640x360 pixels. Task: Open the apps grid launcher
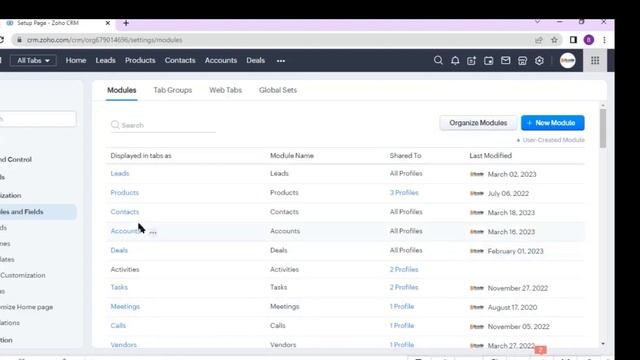pos(595,60)
